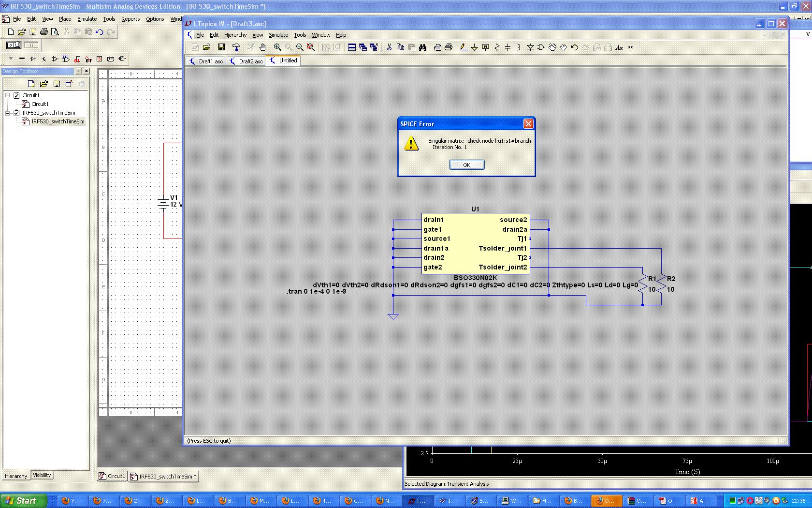Select the LTspice Resistor tool

[496, 47]
